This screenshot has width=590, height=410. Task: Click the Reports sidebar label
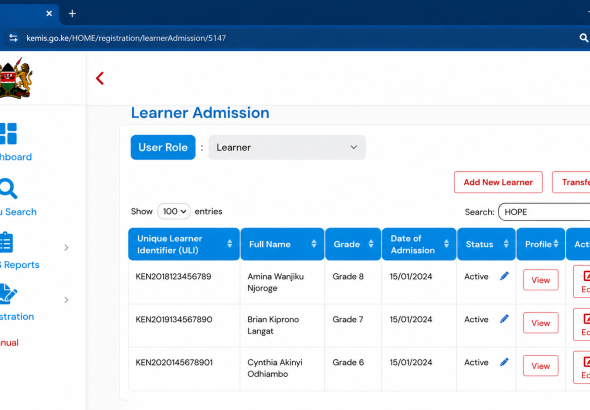20,265
